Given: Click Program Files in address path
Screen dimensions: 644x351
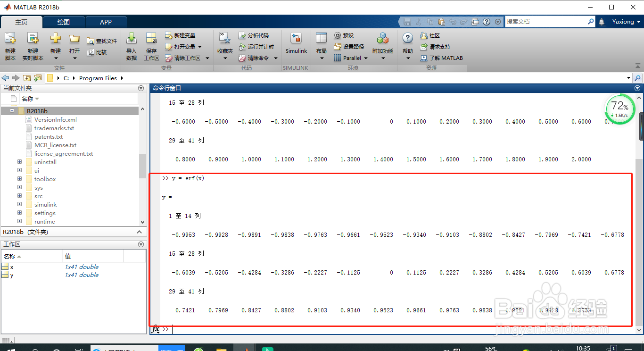Looking at the screenshot, I should tap(98, 78).
